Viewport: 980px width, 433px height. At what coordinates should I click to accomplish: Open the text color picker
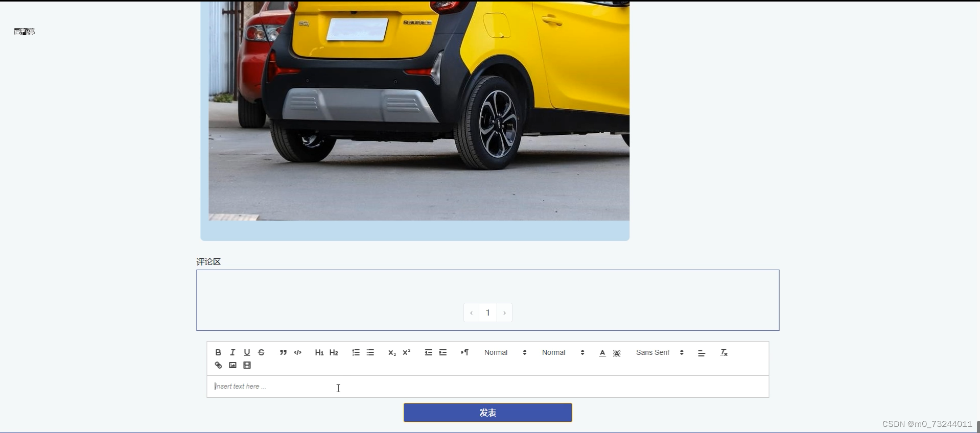[x=602, y=353]
